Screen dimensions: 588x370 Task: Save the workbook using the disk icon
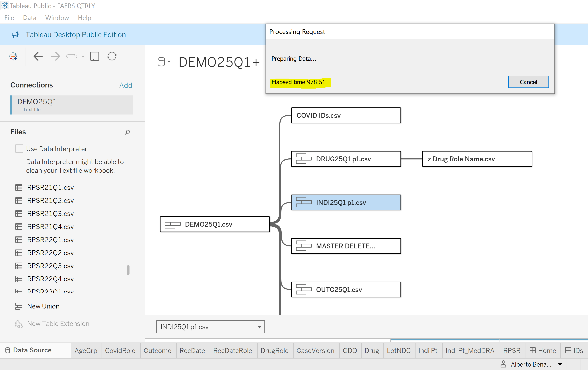(x=94, y=56)
